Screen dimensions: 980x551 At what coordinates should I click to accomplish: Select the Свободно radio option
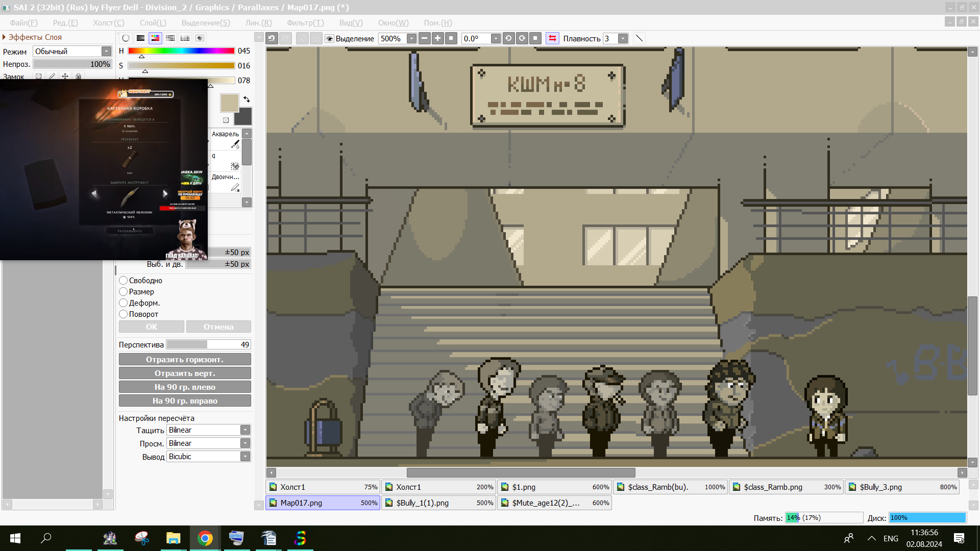(124, 281)
